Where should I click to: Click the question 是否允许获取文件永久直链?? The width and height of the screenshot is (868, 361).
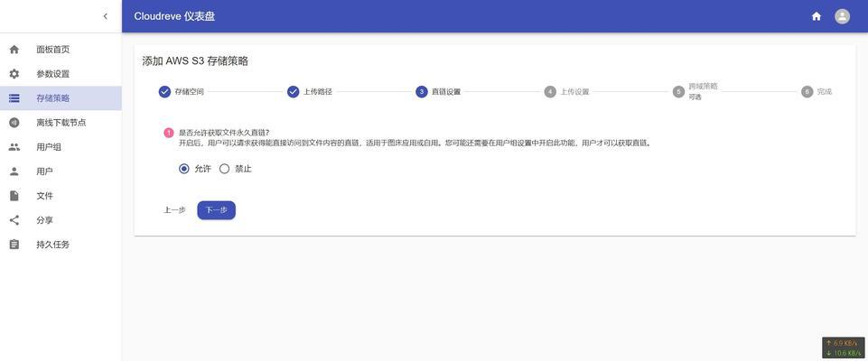click(x=224, y=133)
